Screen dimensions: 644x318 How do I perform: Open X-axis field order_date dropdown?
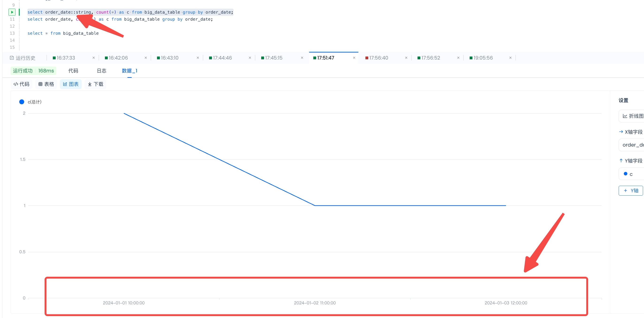(632, 145)
